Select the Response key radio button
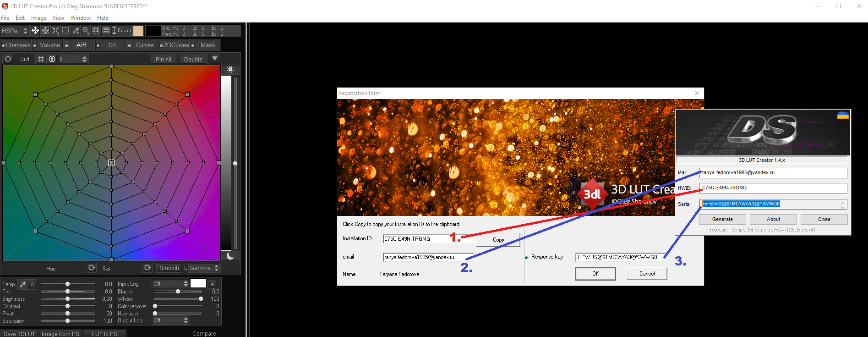Image resolution: width=868 pixels, height=337 pixels. [526, 258]
